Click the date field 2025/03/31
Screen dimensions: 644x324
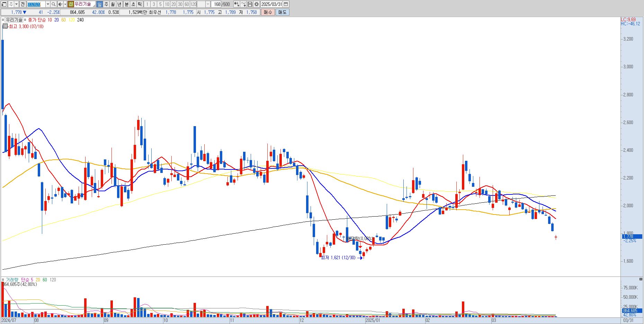pyautogui.click(x=272, y=4)
